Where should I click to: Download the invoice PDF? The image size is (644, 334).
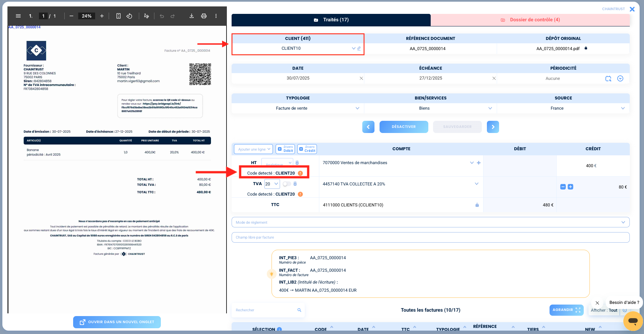[x=192, y=16]
